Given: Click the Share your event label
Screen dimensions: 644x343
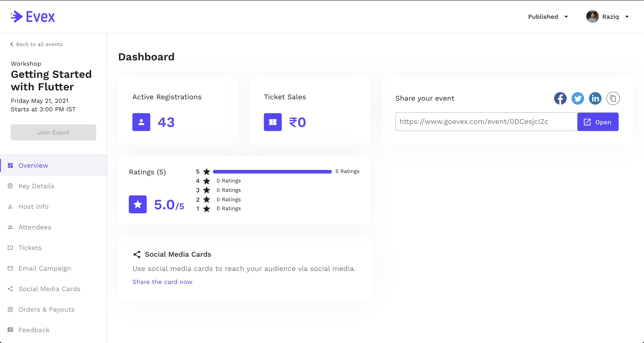Looking at the screenshot, I should click(425, 98).
